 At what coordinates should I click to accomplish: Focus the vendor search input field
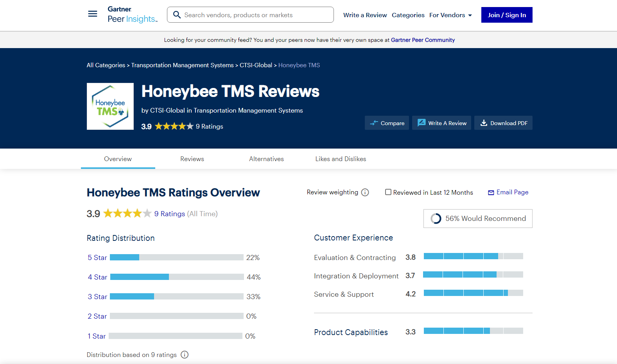[x=250, y=15]
